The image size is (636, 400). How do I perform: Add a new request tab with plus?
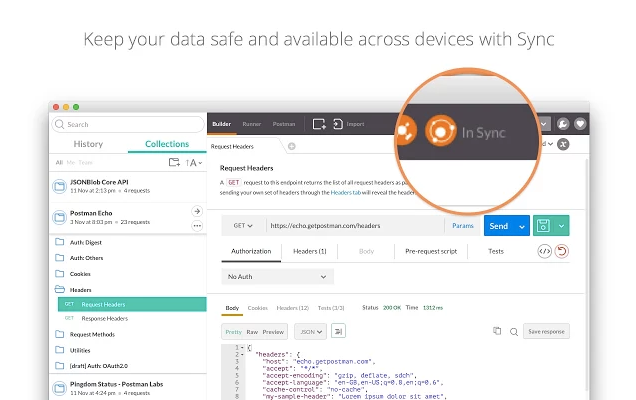[292, 146]
